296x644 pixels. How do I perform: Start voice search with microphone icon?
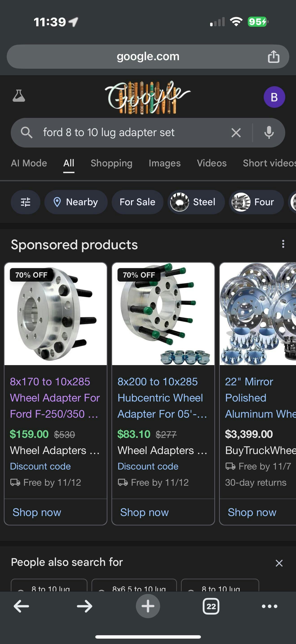(x=269, y=133)
